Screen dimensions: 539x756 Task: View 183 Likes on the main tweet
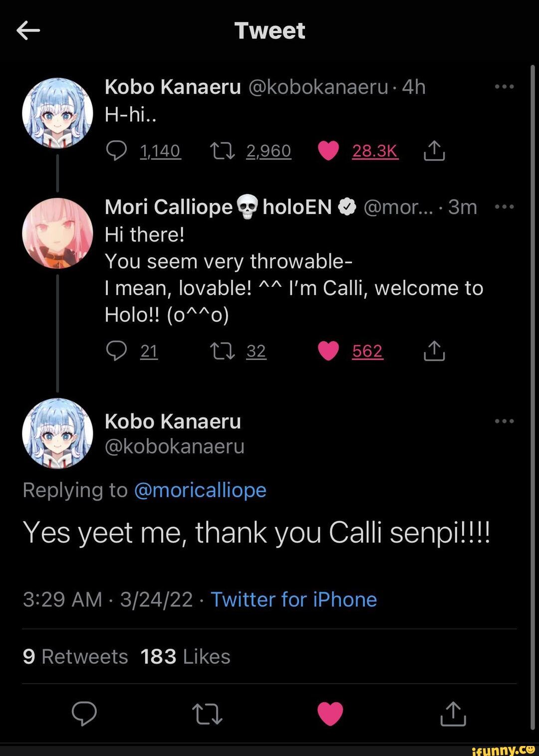click(x=184, y=656)
